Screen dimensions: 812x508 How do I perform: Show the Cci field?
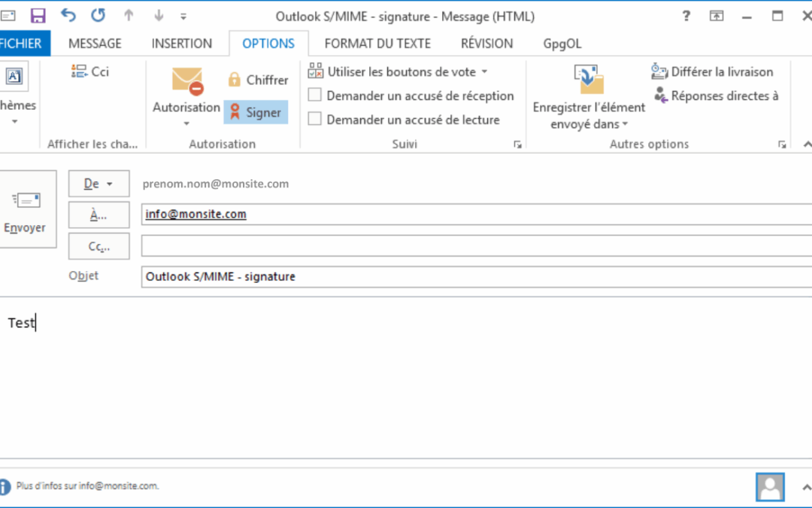90,71
